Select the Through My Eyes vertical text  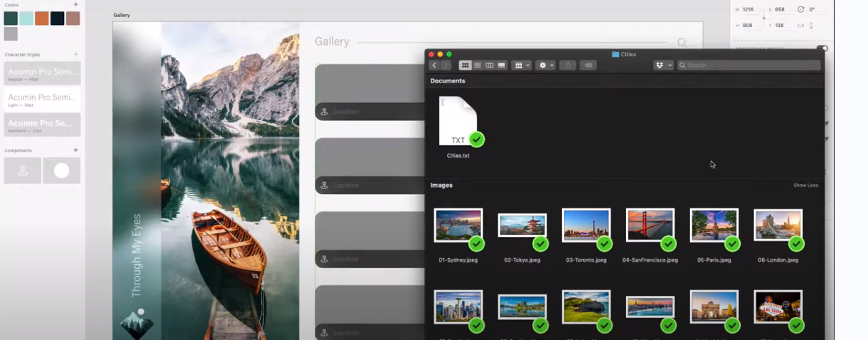tap(137, 255)
